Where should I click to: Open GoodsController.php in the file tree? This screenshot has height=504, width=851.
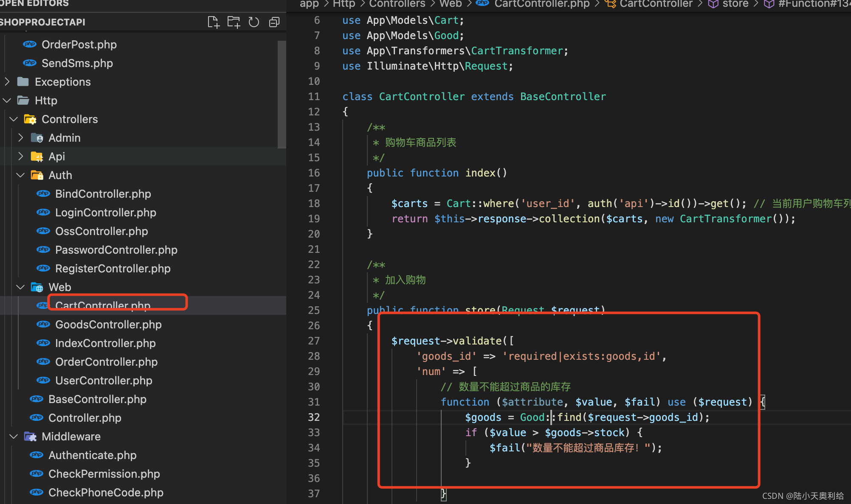point(108,325)
